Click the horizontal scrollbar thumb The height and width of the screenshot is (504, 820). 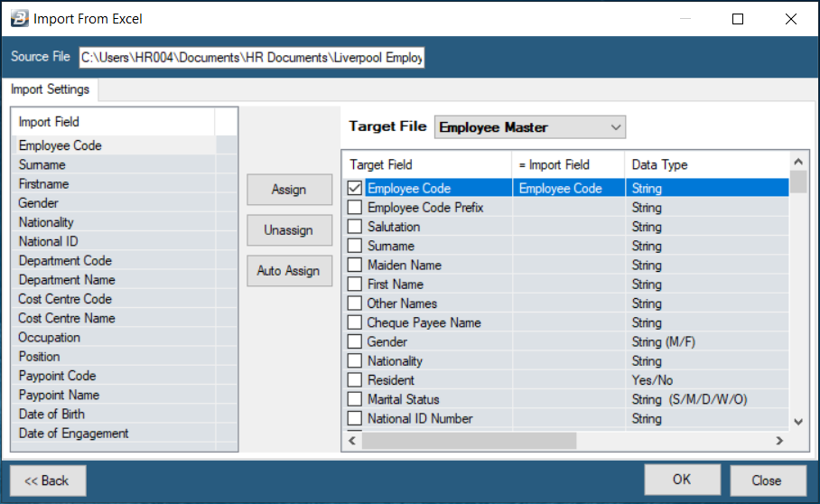[x=469, y=441]
